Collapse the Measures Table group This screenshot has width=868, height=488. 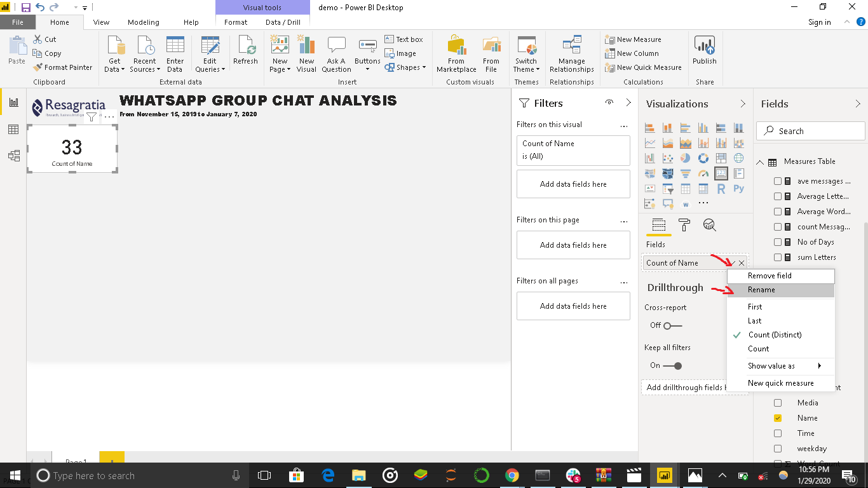[760, 162]
